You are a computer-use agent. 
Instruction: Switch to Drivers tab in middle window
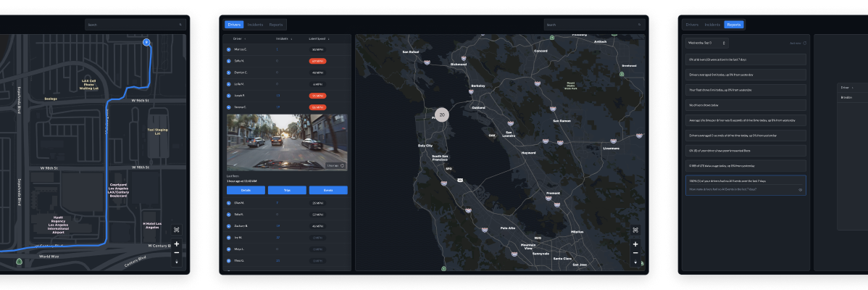[234, 25]
